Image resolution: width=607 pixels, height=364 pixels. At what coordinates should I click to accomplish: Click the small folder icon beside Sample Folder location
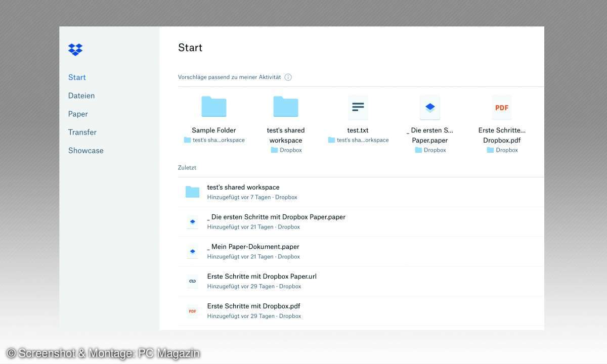(187, 140)
